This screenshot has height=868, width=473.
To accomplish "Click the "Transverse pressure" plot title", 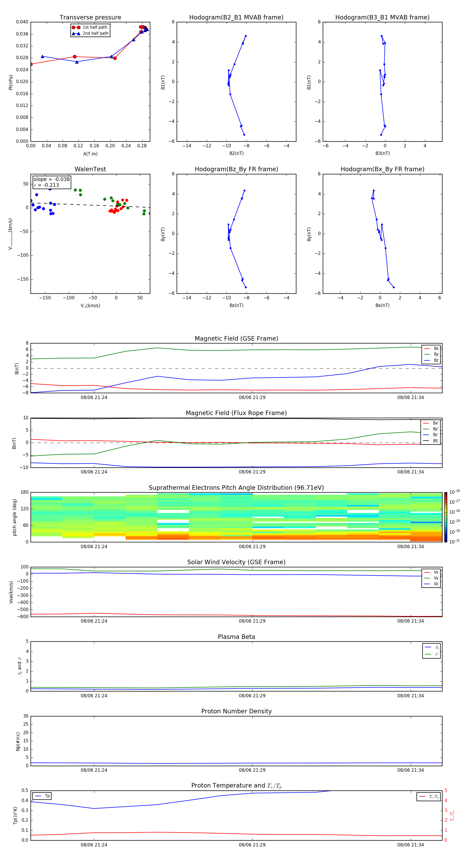I will [x=90, y=18].
